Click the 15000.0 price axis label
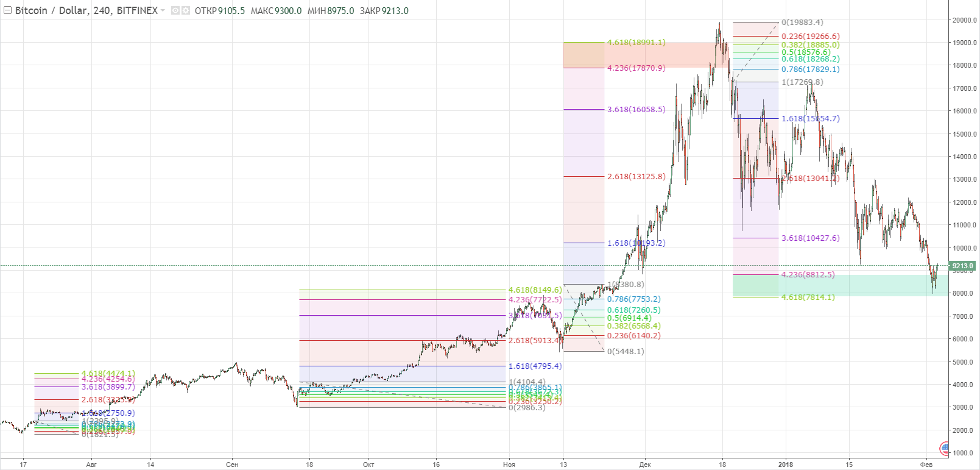 [965, 134]
